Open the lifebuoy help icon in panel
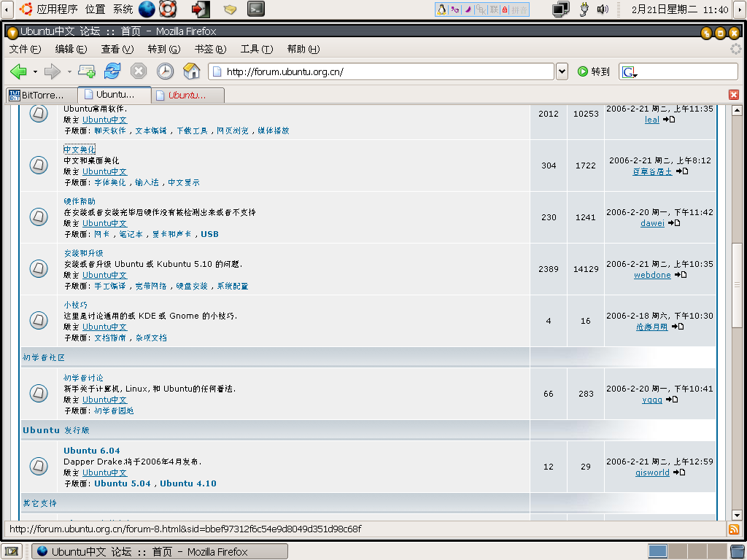 click(x=168, y=9)
